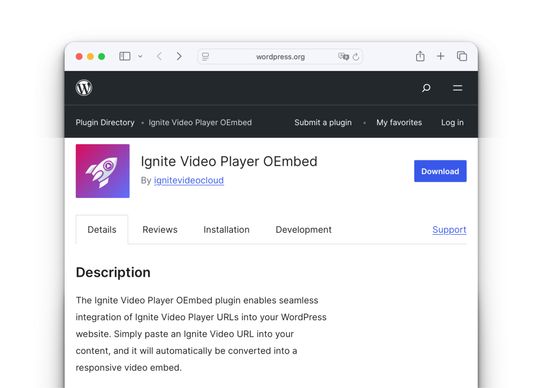Click the Log in link
550x388 pixels.
[452, 122]
